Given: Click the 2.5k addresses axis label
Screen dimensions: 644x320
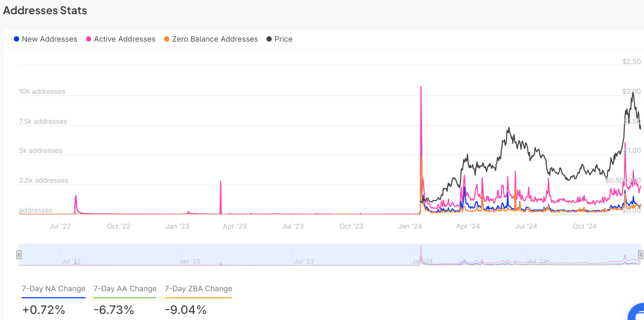Looking at the screenshot, I should pos(44,180).
